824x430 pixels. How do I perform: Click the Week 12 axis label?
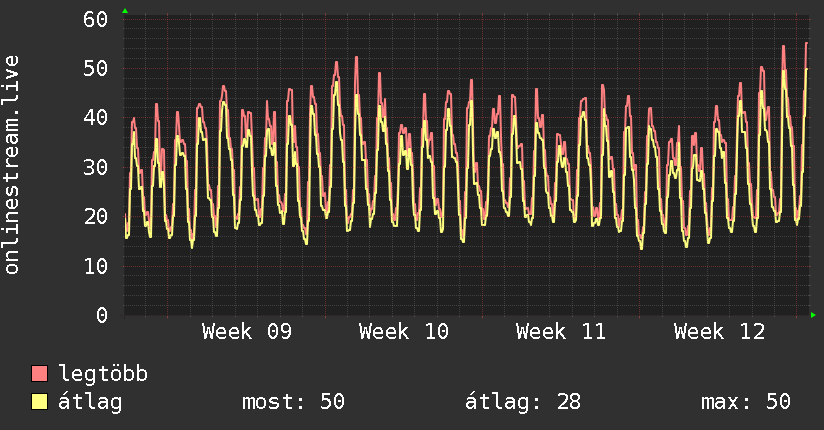(x=718, y=331)
